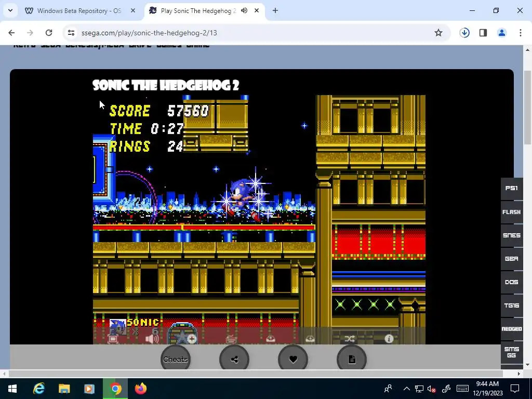Click the load state download icon
Screen dimensions: 532x399
pos(310,339)
